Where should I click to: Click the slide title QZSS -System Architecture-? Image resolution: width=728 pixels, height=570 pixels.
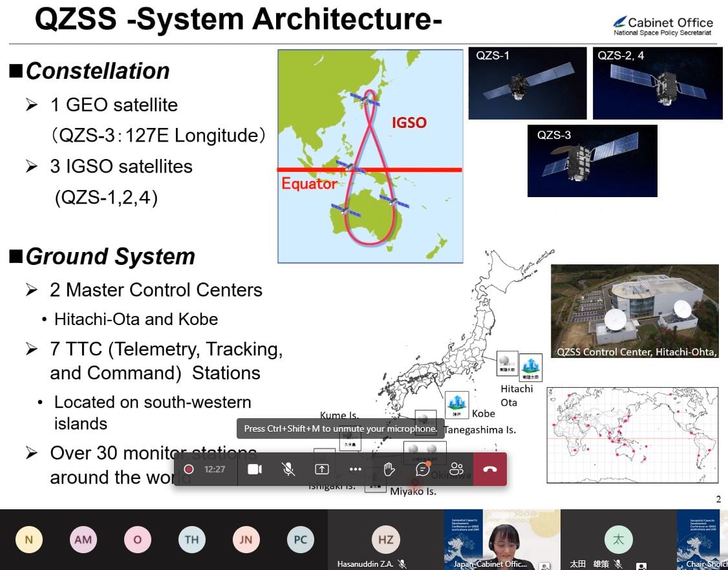tap(238, 19)
